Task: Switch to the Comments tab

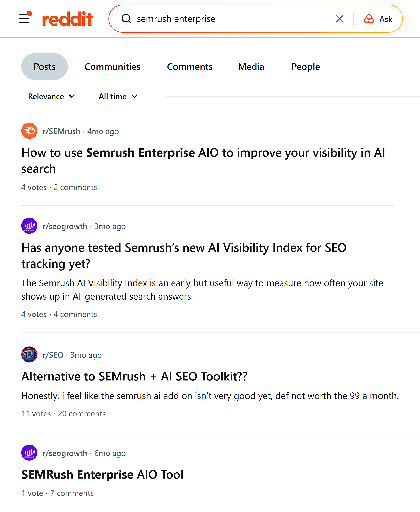Action: point(190,67)
